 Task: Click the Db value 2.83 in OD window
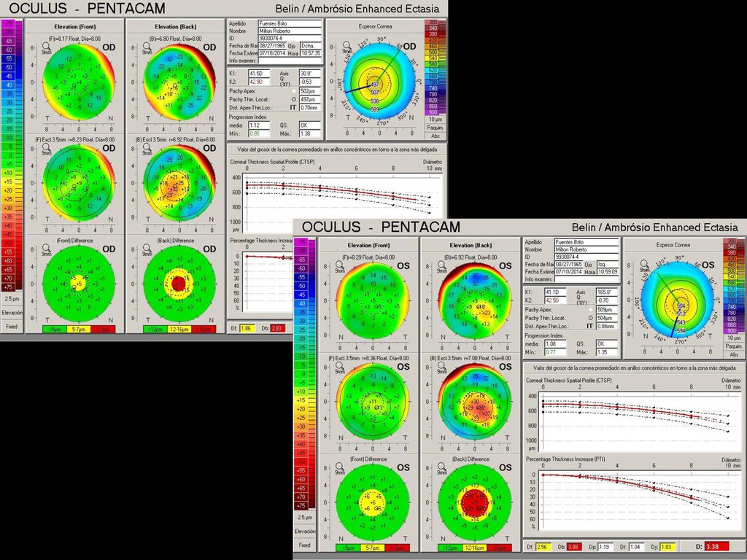278,328
